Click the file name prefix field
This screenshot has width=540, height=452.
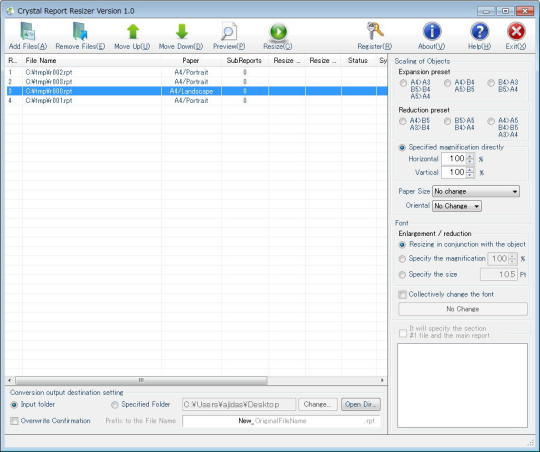[282, 421]
